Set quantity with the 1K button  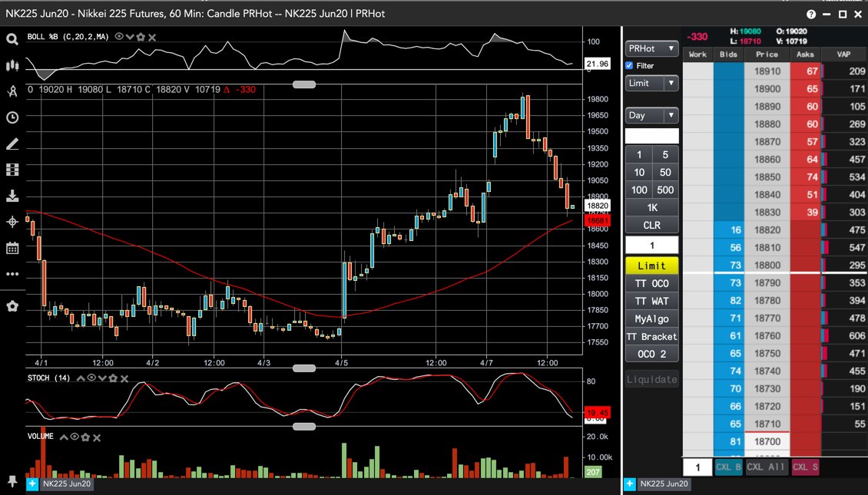tap(651, 207)
